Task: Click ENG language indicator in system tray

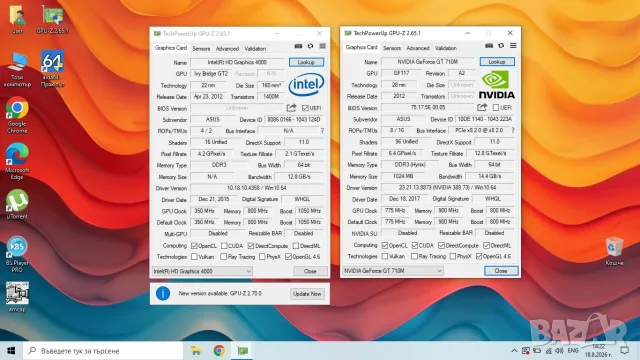Action: click(x=573, y=351)
